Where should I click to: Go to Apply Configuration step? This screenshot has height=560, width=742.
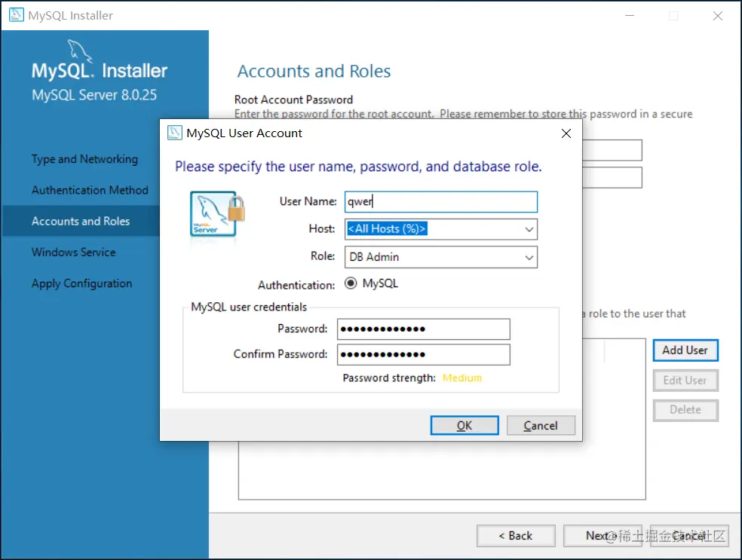click(x=82, y=283)
